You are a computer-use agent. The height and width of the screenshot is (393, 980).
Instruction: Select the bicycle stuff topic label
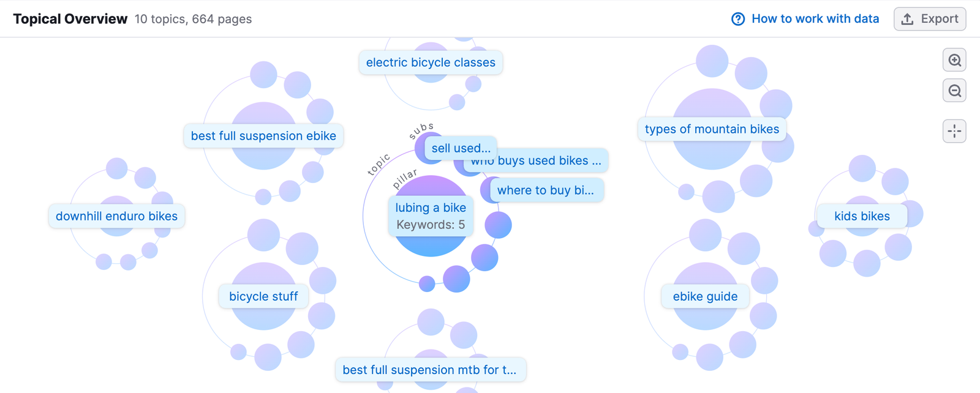pos(263,296)
